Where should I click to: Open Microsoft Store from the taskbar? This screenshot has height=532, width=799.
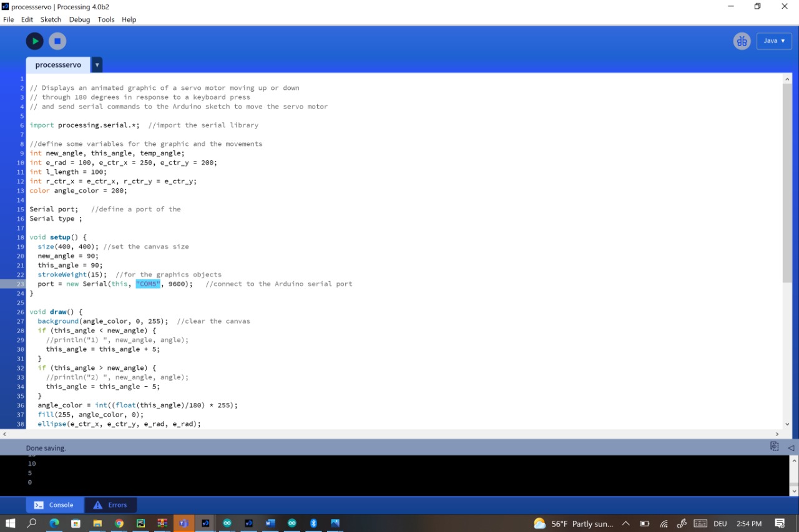coord(76,523)
